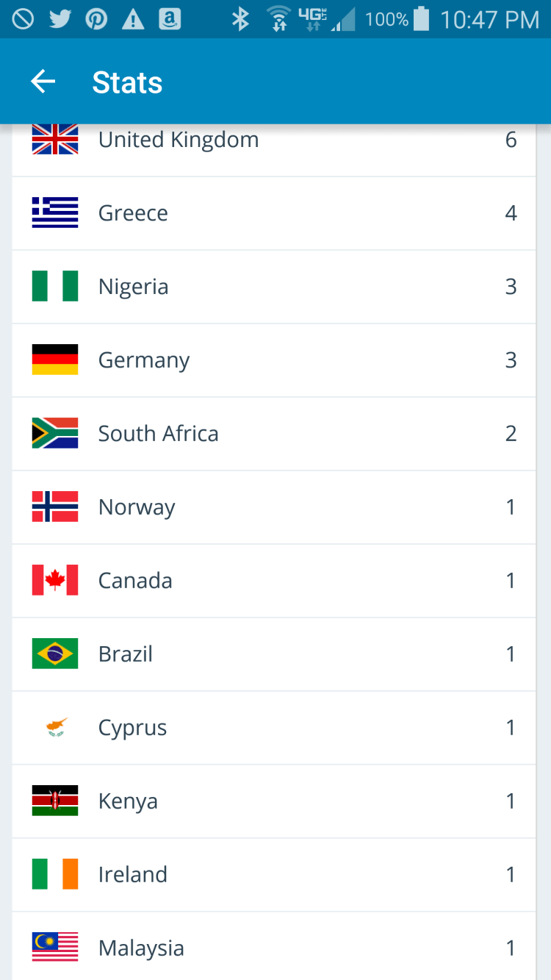Tap the Stats screen title
This screenshot has height=980, width=551.
tap(127, 82)
